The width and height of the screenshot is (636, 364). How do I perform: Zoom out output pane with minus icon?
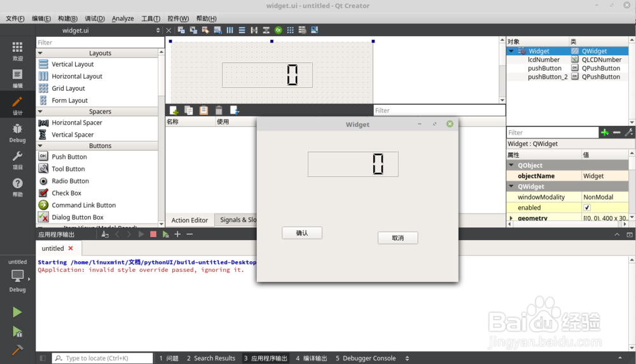tap(190, 234)
